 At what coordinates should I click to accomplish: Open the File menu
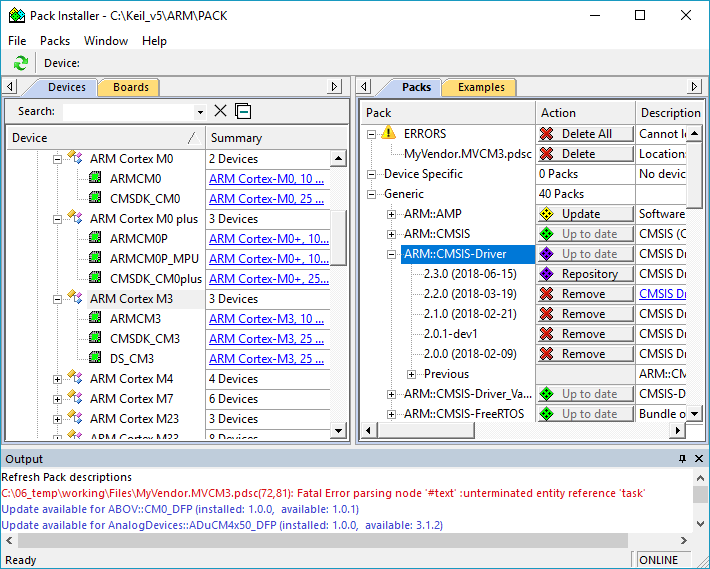point(17,41)
